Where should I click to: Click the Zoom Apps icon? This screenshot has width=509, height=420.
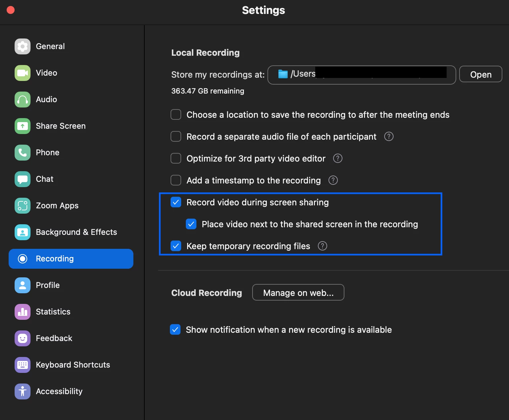23,206
